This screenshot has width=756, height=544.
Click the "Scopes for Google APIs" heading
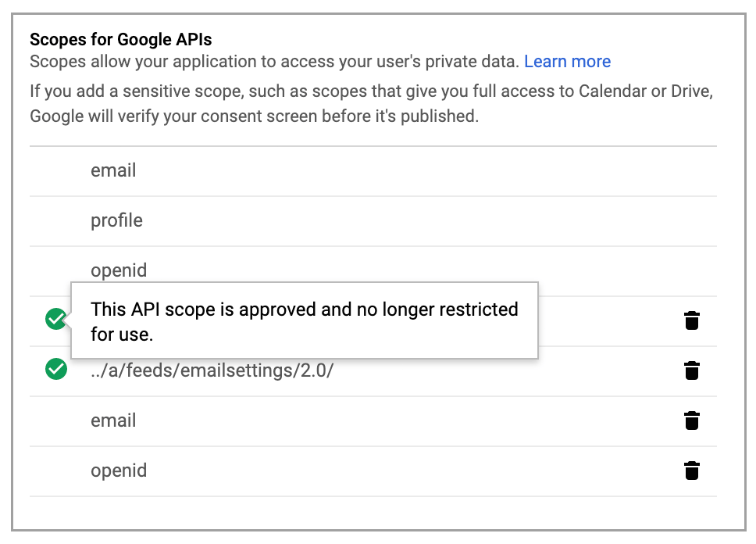(121, 39)
